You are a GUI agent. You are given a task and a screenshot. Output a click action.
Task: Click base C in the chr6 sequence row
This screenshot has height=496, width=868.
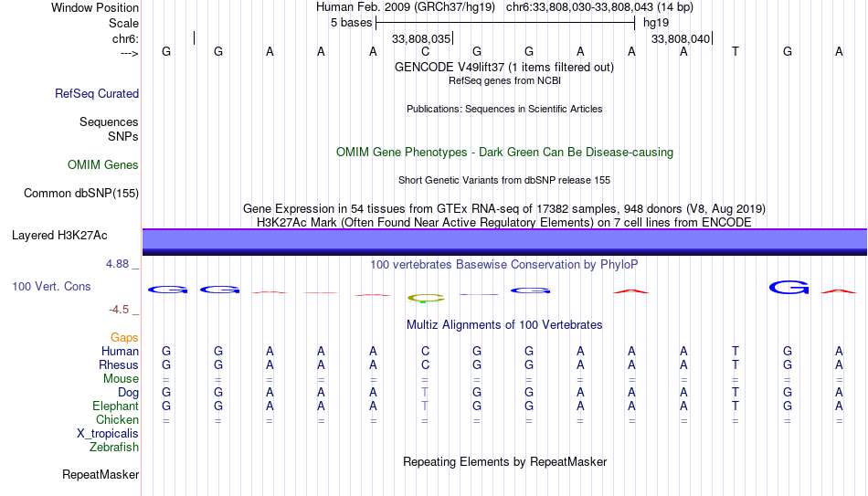[x=425, y=51]
